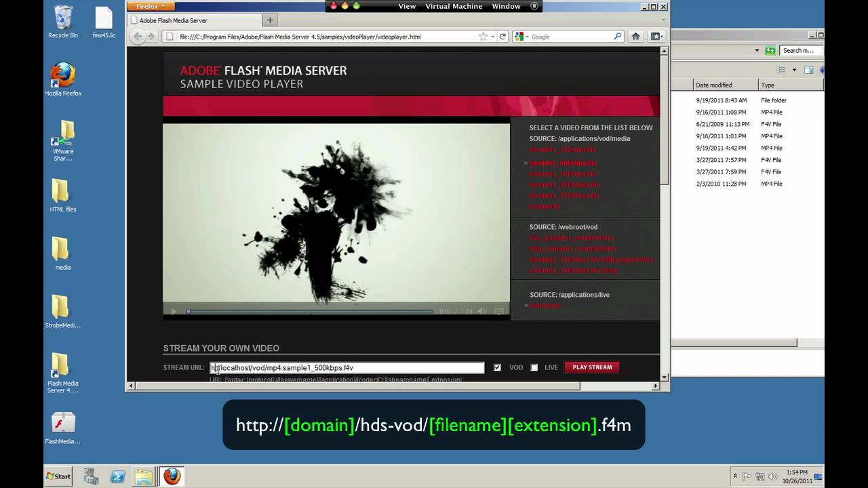Select the sample2 http progressive video link
868x488 pixels.
pyautogui.click(x=591, y=260)
